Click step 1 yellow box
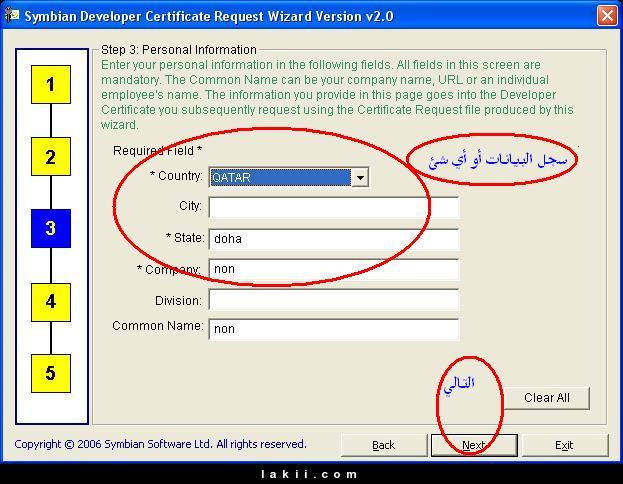Viewport: 623px width, 484px height. pos(51,85)
